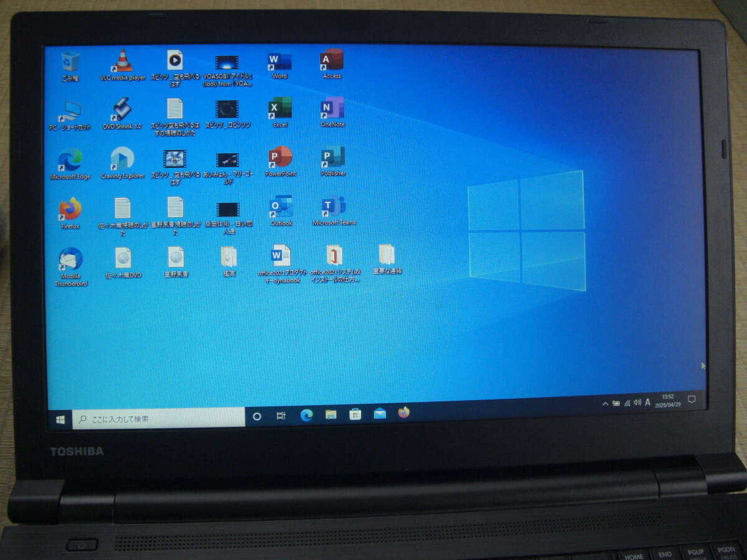Toggle the IME input mode A indicator
The image size is (747, 560).
tap(648, 402)
